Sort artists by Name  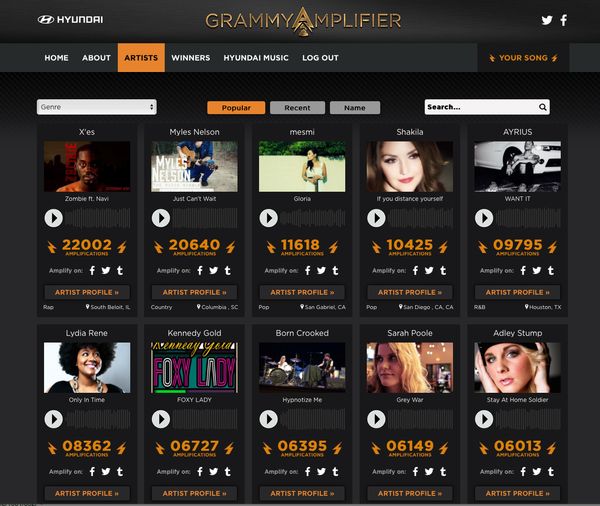pyautogui.click(x=355, y=108)
